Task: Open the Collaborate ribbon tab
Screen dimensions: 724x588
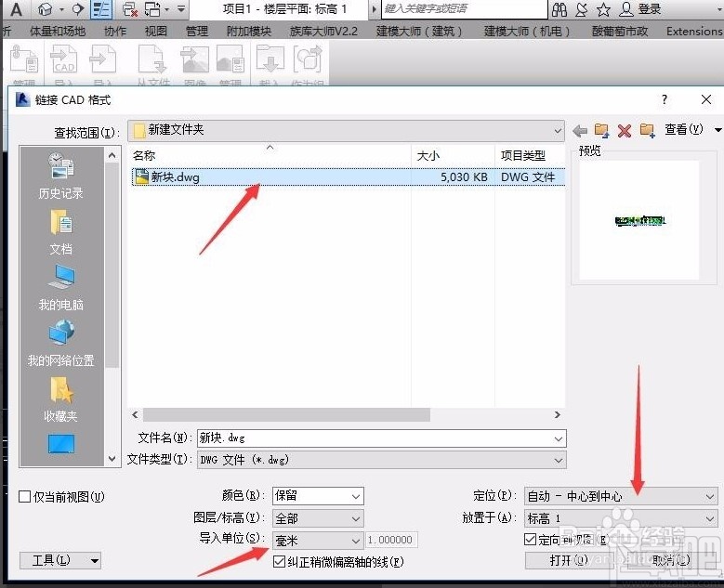Action: [115, 32]
